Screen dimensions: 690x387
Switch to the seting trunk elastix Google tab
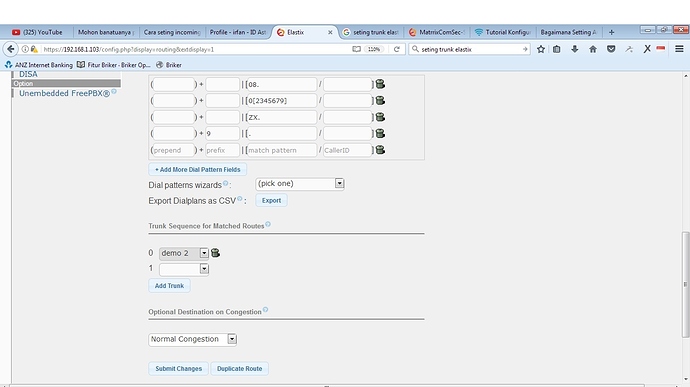pyautogui.click(x=371, y=32)
